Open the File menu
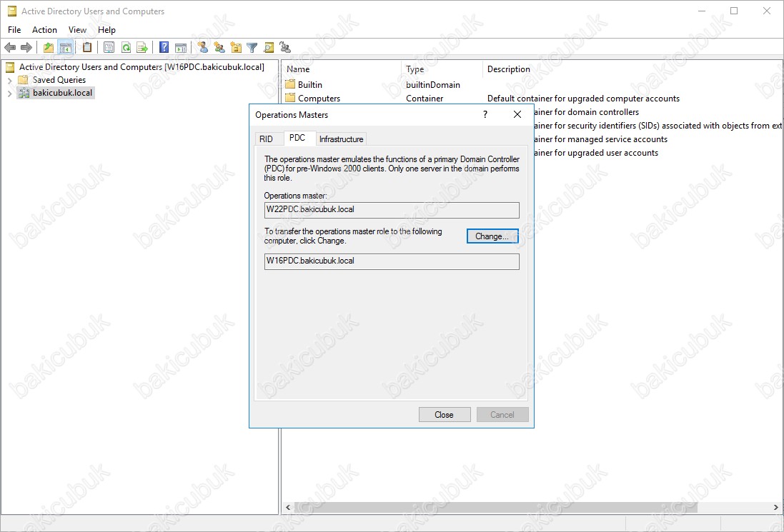784x532 pixels. coord(14,30)
